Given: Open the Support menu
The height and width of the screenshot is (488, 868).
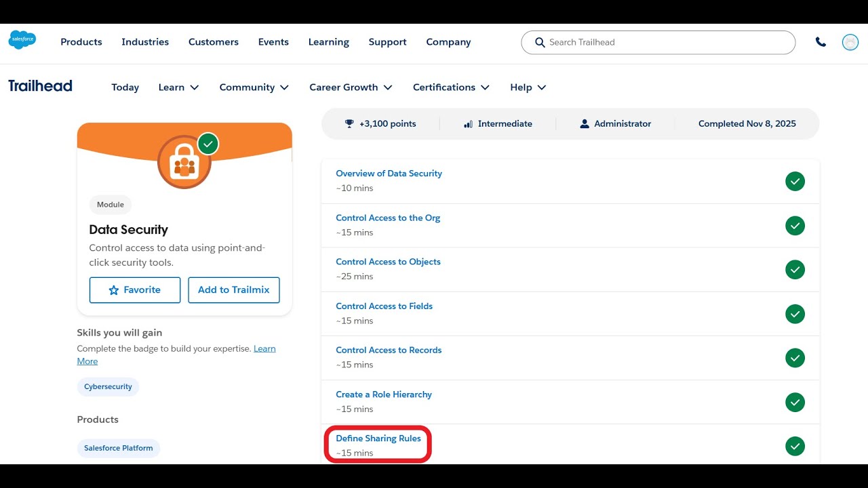Looking at the screenshot, I should point(388,42).
